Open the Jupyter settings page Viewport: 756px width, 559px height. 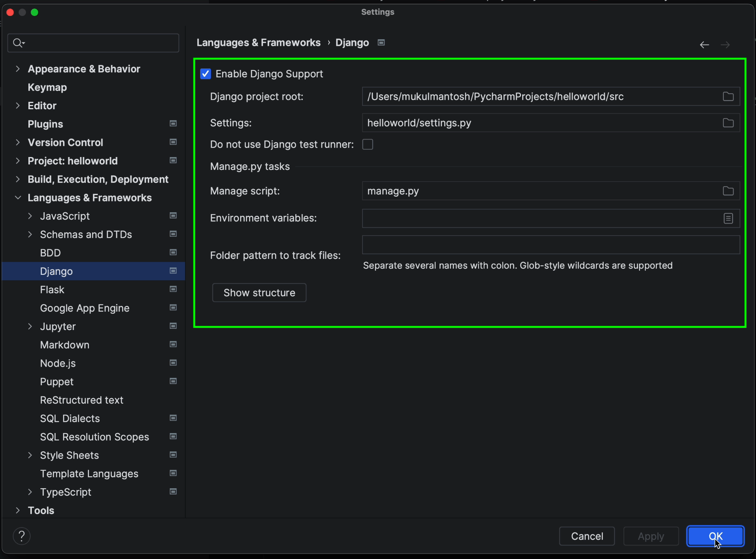(58, 326)
